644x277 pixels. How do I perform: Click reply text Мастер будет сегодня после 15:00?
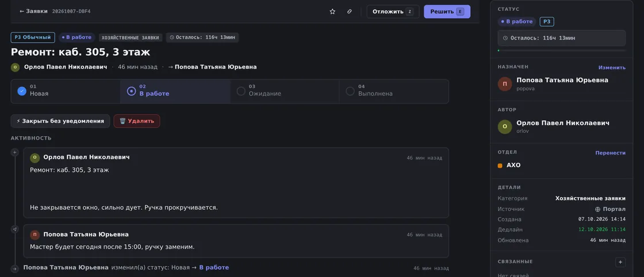[112, 247]
